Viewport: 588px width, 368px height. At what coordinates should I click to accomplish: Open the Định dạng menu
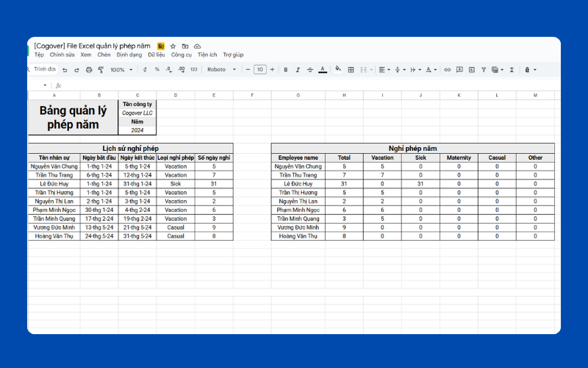(129, 54)
